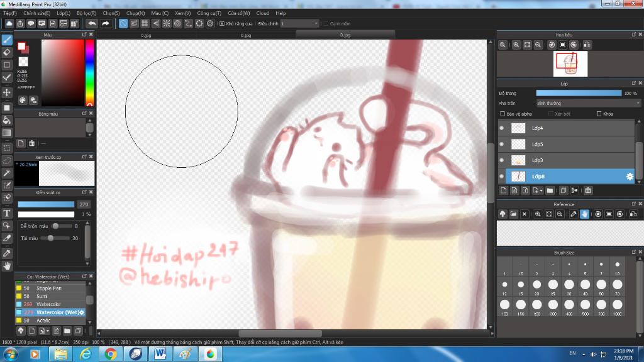Zoom in using Navigator magnifier plus

[516, 45]
